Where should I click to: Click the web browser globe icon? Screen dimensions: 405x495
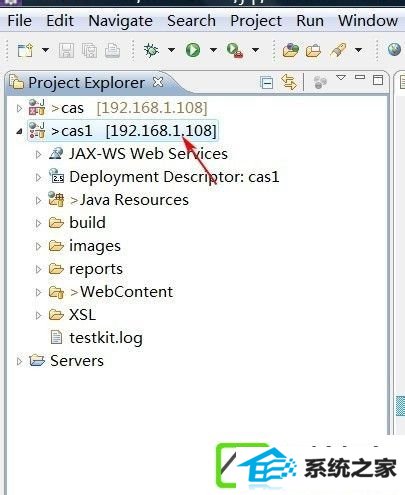pyautogui.click(x=394, y=50)
